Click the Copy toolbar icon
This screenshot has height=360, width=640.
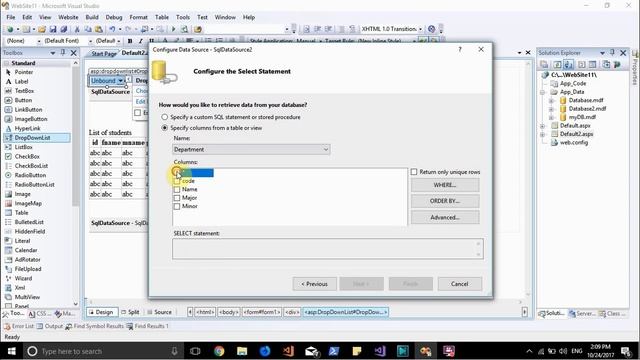click(88, 29)
